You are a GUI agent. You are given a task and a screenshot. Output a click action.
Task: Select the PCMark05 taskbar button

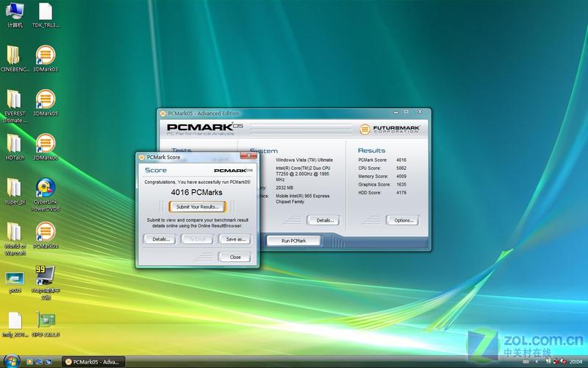[93, 362]
